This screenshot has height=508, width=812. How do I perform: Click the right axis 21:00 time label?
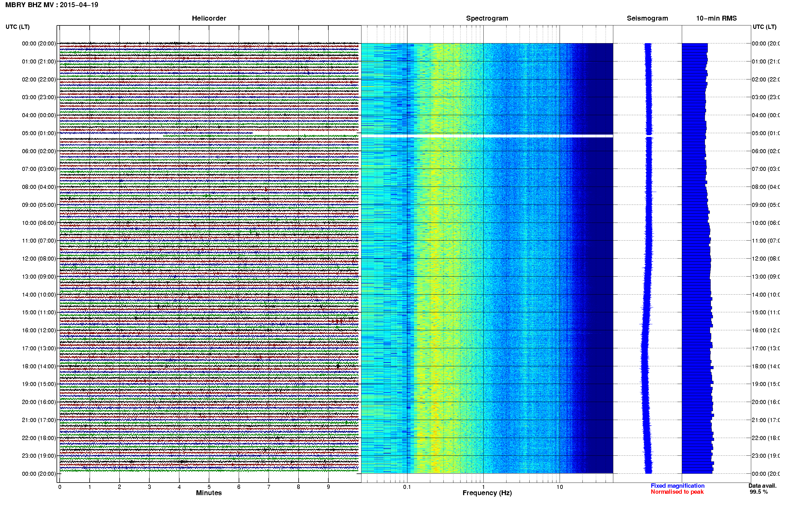tap(766, 420)
